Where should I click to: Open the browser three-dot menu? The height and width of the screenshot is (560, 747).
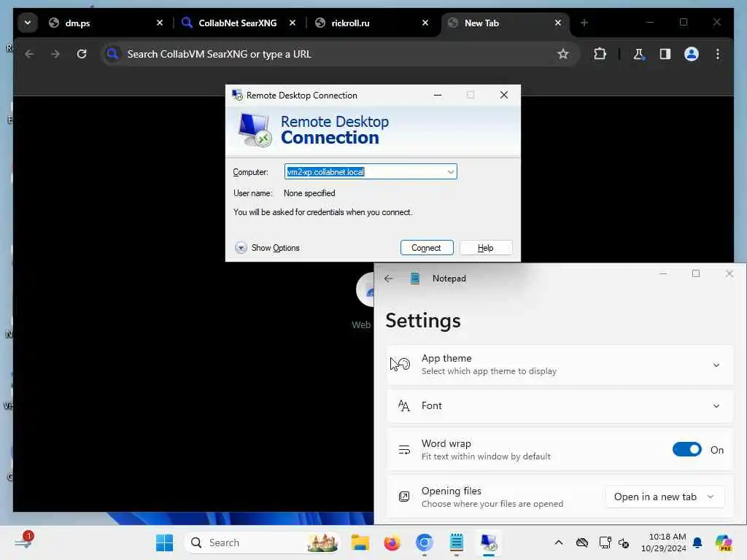click(x=718, y=54)
